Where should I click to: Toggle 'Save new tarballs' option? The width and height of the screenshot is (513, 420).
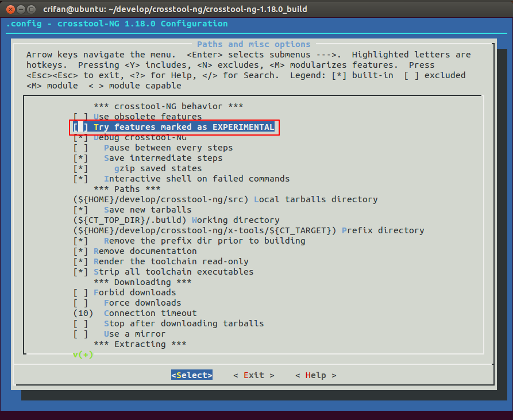(133, 210)
